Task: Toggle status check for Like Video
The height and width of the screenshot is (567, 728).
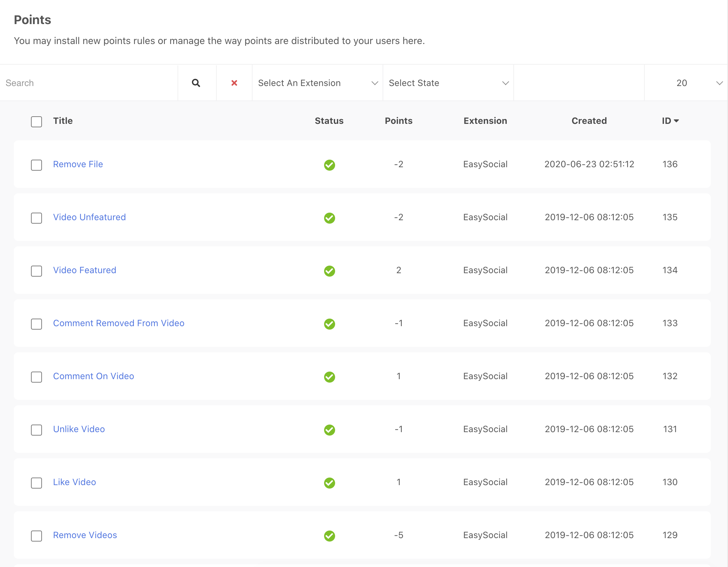Action: 330,483
